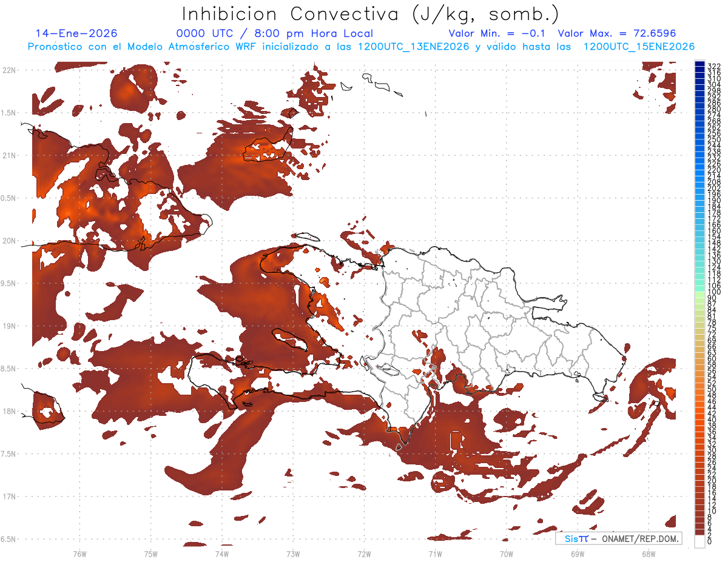Click the '7.5N' latitude label

pos(9,455)
